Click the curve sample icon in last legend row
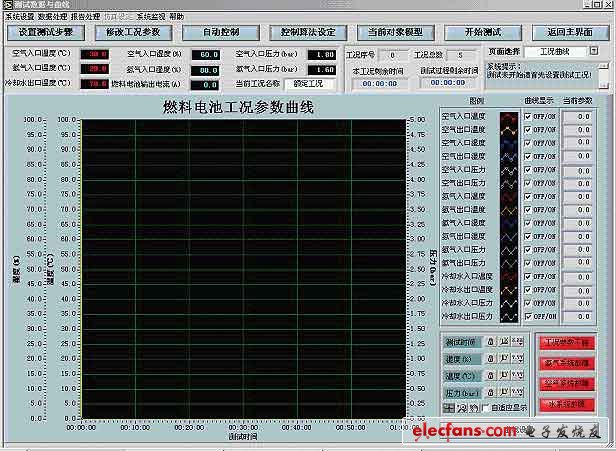Screen dimensions: 616x451 pyautogui.click(x=509, y=315)
